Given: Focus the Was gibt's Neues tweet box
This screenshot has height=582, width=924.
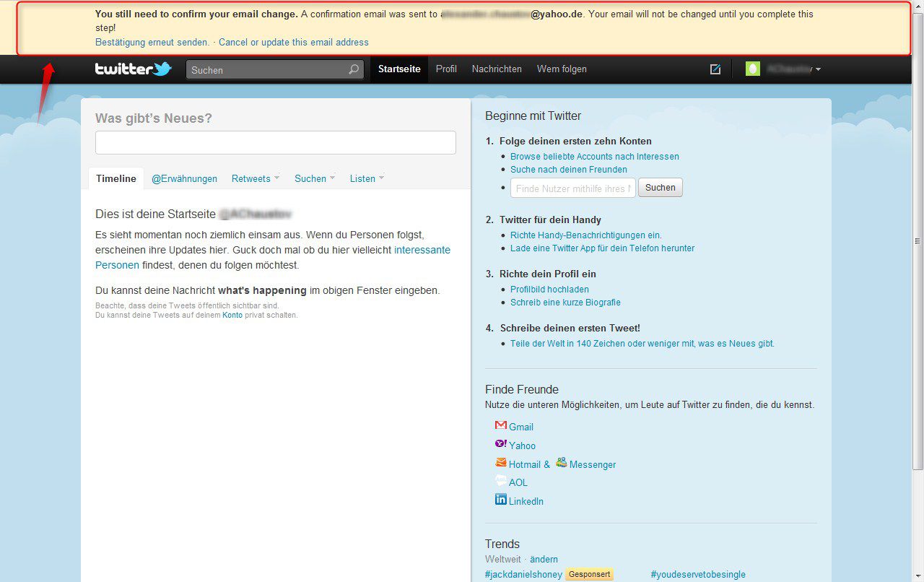Looking at the screenshot, I should tap(276, 142).
